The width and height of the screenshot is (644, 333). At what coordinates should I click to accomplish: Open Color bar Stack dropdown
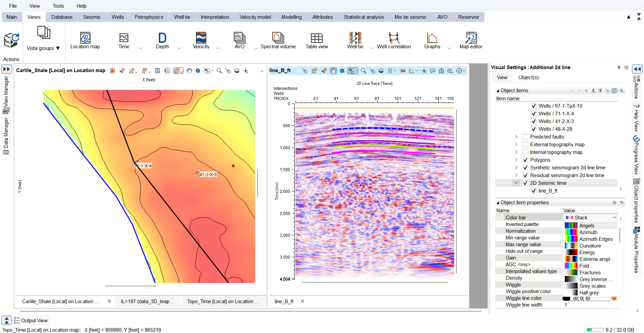tap(590, 218)
